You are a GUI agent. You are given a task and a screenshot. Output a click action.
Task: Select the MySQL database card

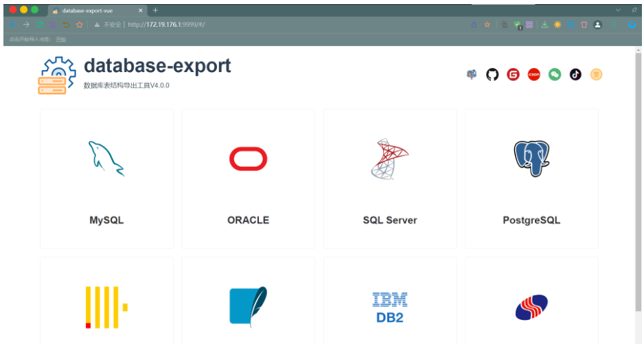(106, 179)
